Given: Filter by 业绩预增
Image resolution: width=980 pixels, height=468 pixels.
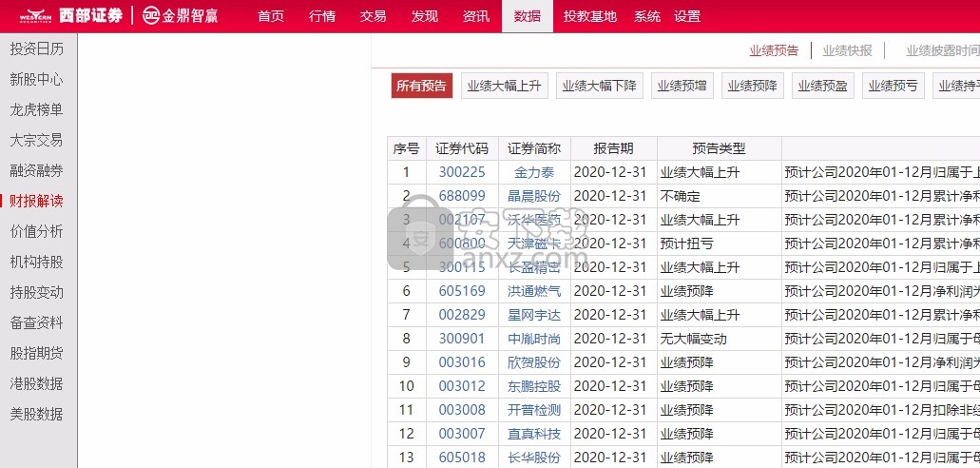Looking at the screenshot, I should pyautogui.click(x=682, y=86).
